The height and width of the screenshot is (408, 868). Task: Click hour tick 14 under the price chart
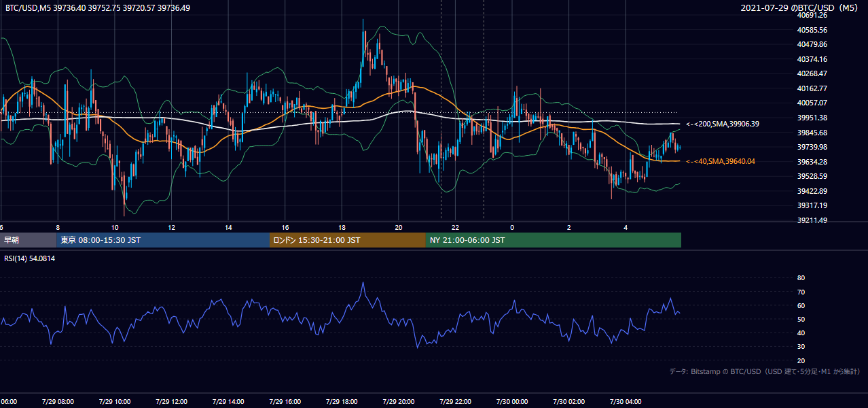(228, 228)
